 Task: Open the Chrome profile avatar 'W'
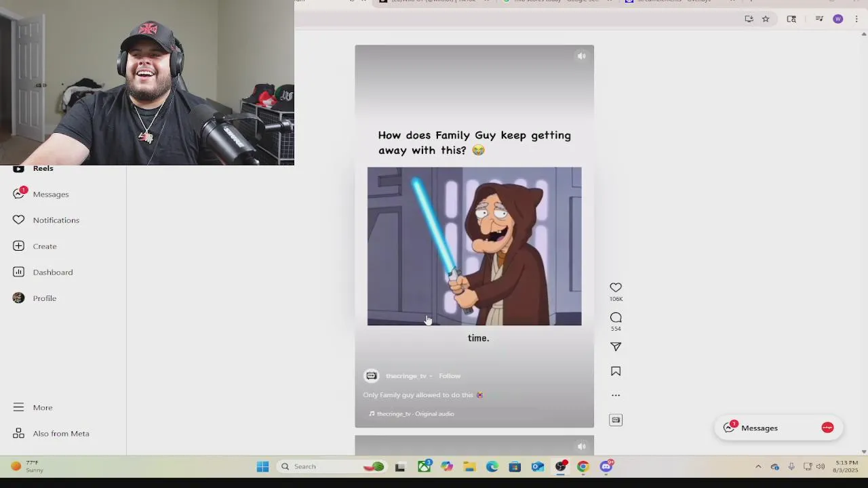(838, 19)
